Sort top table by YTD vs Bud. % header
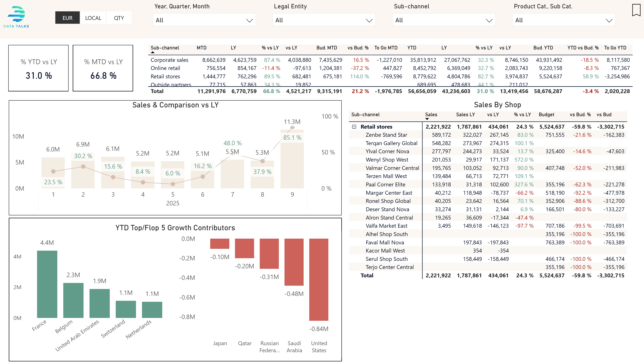Screen dimensions: 644x364 [583, 48]
